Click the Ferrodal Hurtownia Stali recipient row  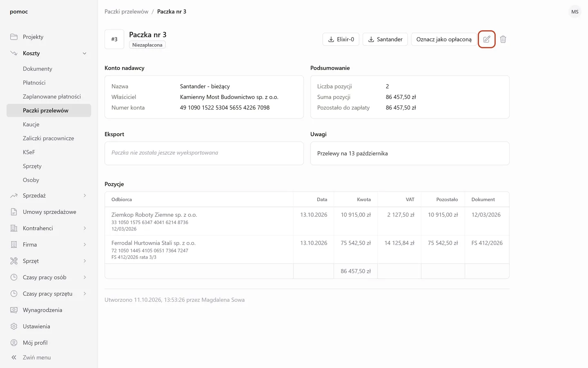307,249
